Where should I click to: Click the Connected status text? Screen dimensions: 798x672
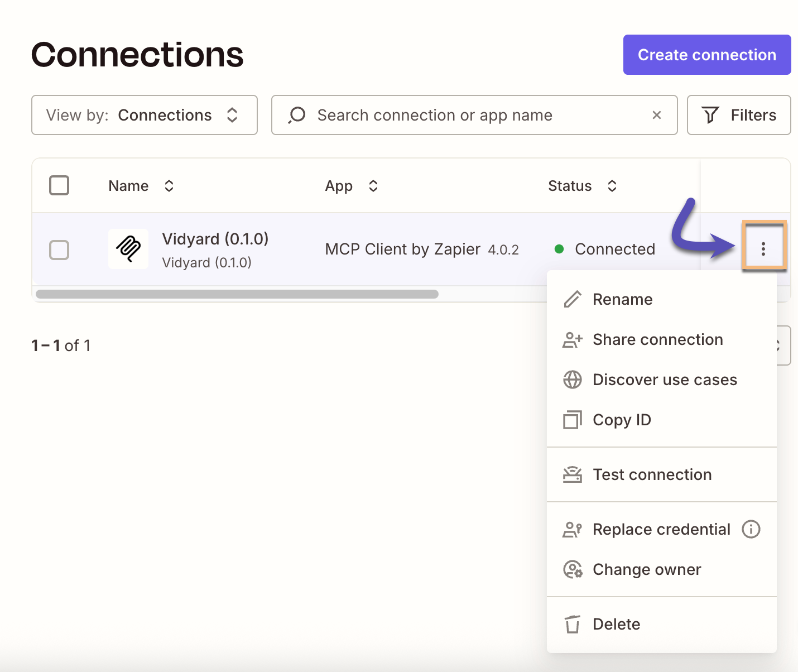click(615, 249)
